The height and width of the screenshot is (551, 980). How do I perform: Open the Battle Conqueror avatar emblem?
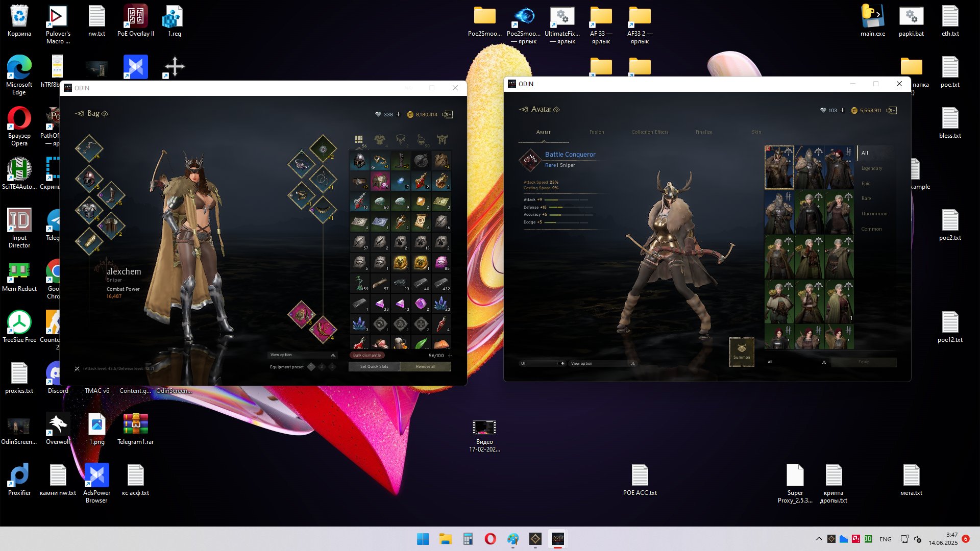530,160
